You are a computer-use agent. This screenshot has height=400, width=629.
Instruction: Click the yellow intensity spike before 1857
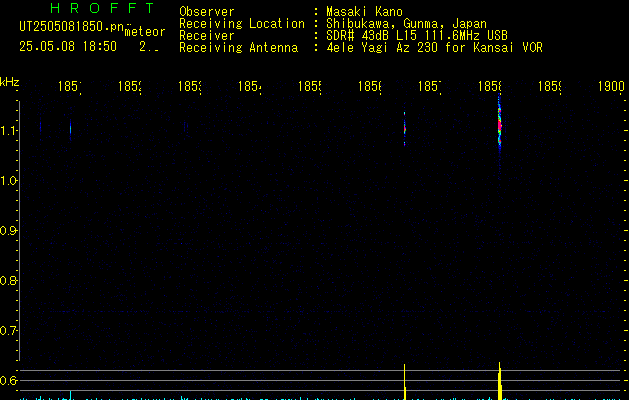pyautogui.click(x=405, y=382)
